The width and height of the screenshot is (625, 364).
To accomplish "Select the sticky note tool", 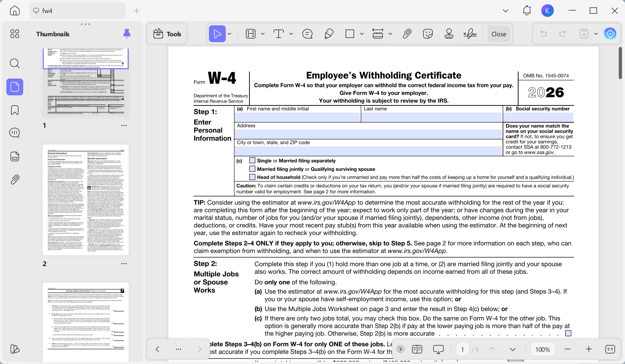I will tap(308, 34).
